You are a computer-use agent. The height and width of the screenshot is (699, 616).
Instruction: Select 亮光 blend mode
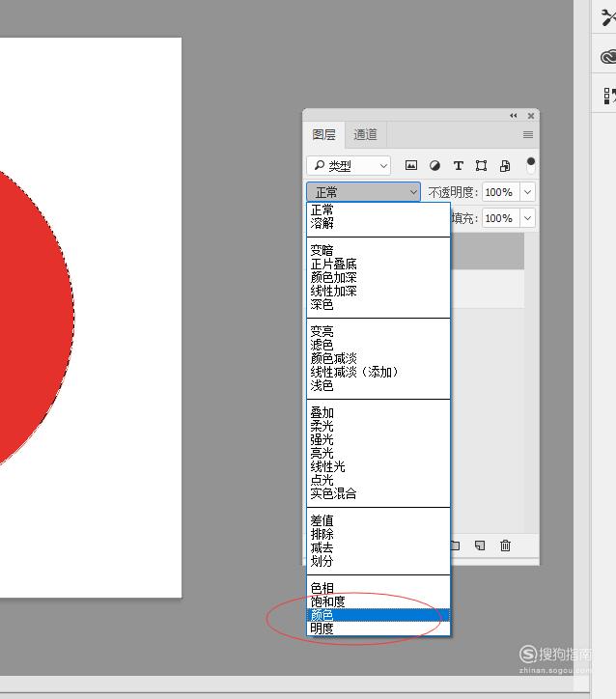pyautogui.click(x=378, y=454)
